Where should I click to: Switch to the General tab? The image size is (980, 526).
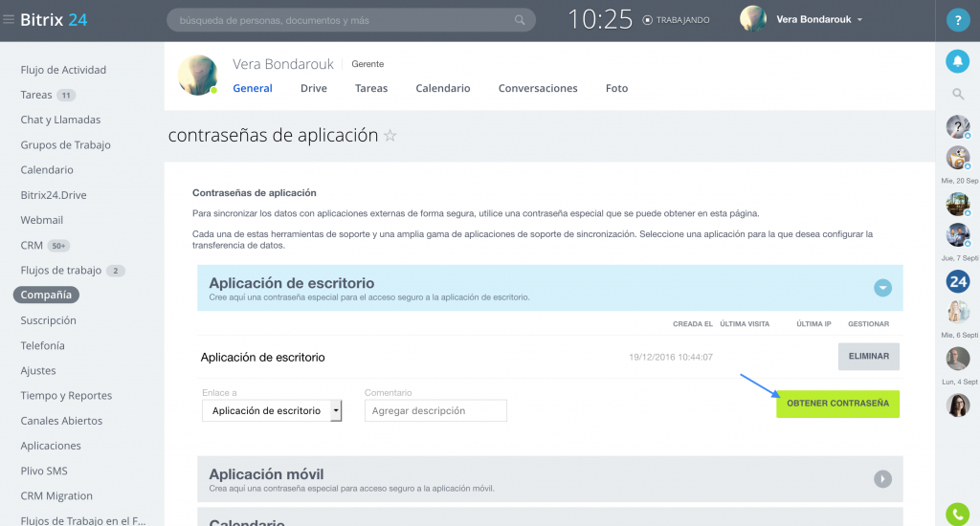(253, 88)
